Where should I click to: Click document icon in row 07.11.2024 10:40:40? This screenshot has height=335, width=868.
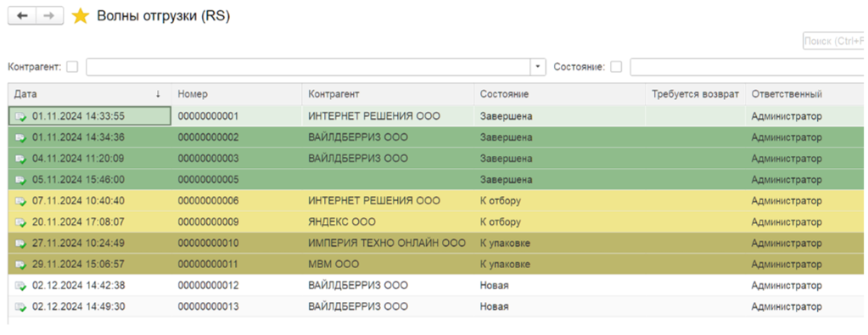(21, 201)
